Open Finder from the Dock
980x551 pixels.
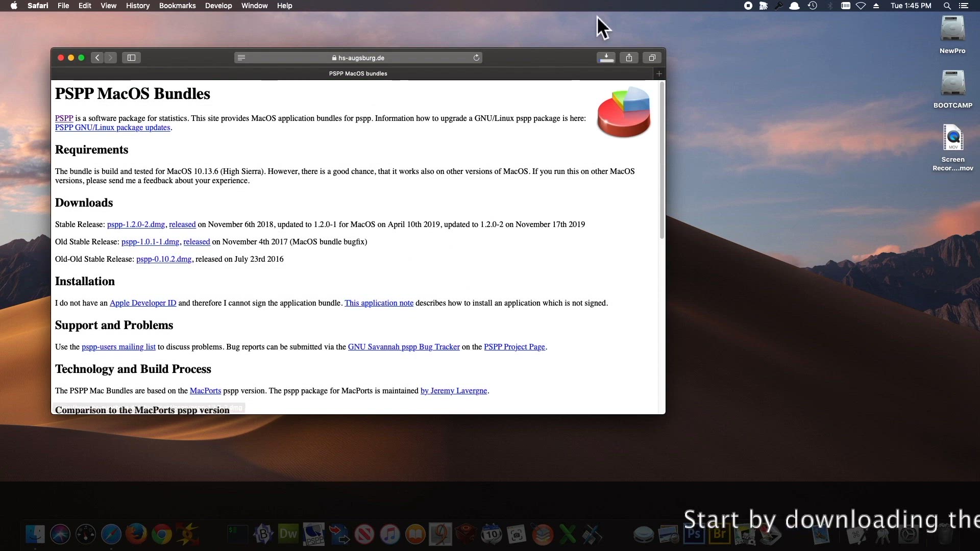pos(35,534)
